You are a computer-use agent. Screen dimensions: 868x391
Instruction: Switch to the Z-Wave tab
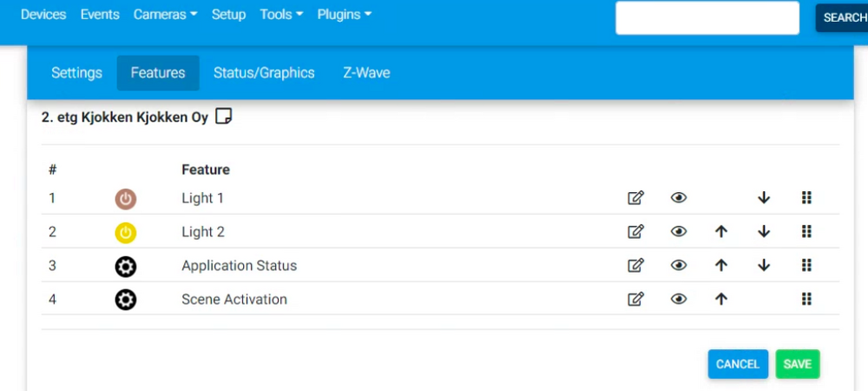pos(366,73)
